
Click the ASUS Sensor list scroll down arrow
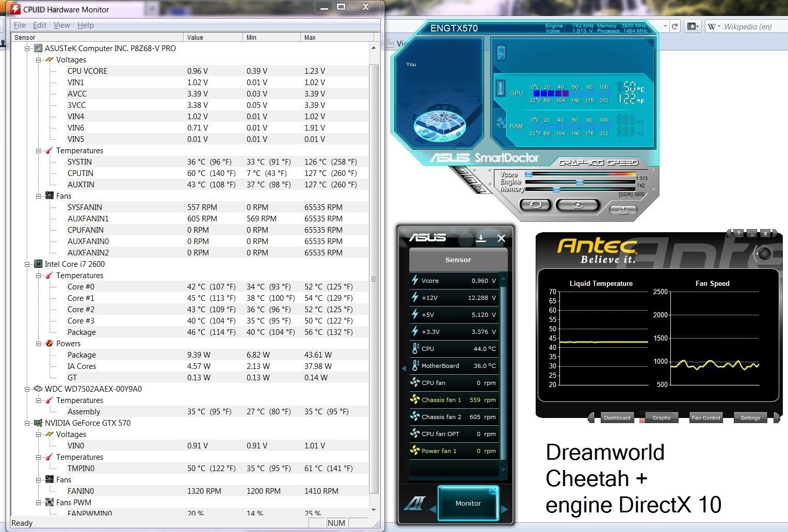point(504,469)
